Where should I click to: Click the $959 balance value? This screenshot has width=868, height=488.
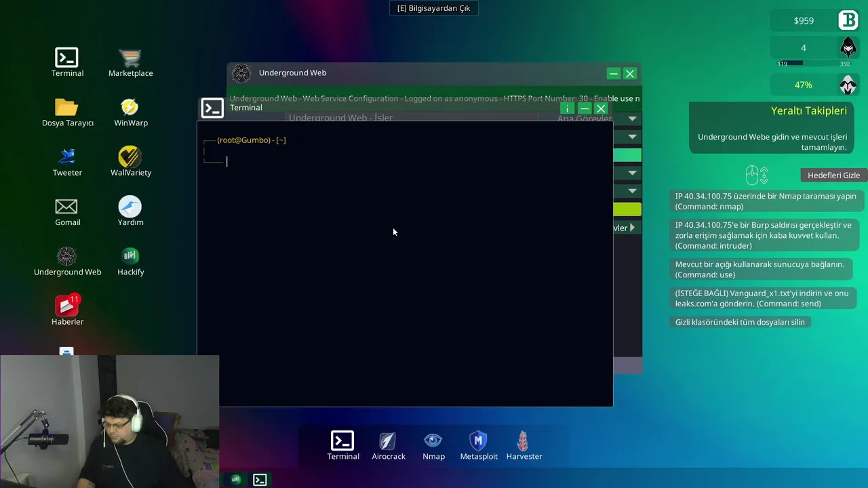(x=804, y=21)
